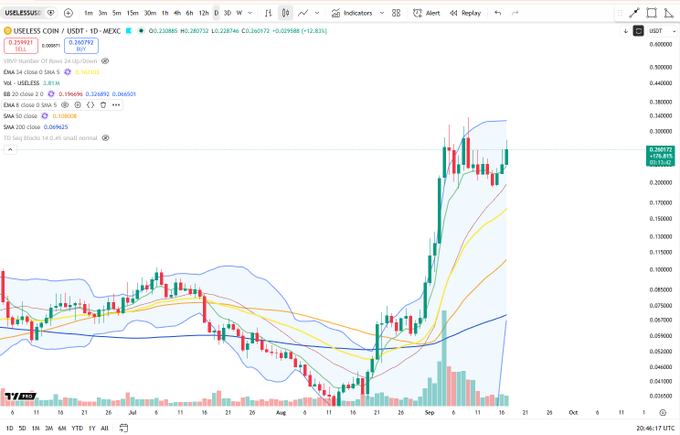The height and width of the screenshot is (435, 680).
Task: Open the USDT currency dropdown
Action: [x=662, y=31]
